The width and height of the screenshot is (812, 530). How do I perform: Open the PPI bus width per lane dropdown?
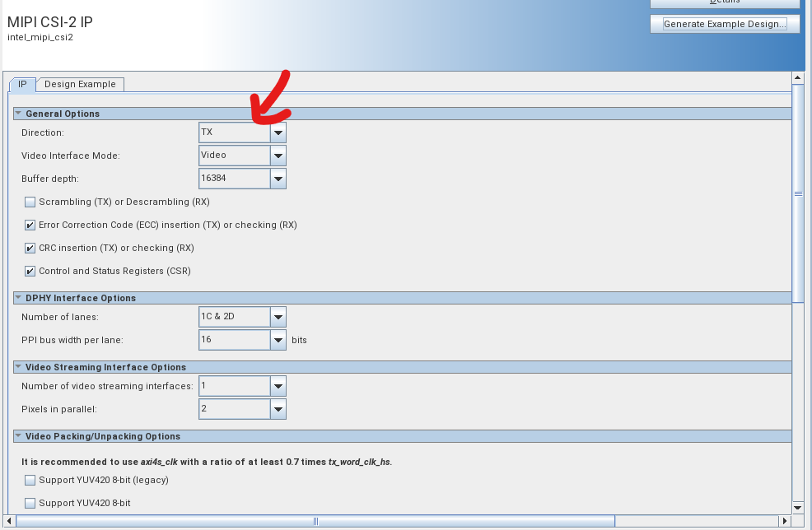(x=278, y=340)
